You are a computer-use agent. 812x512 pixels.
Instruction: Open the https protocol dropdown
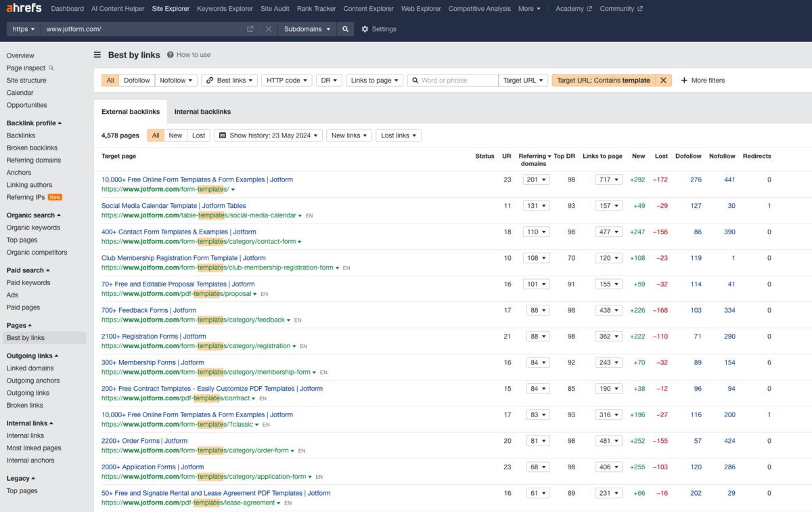coord(24,29)
